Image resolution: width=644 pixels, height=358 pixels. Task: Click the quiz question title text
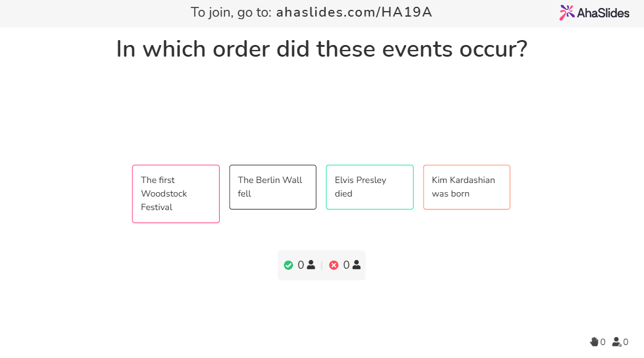(x=322, y=49)
